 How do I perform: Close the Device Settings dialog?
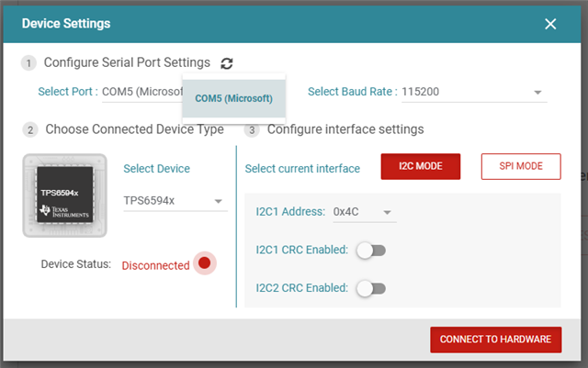point(550,24)
